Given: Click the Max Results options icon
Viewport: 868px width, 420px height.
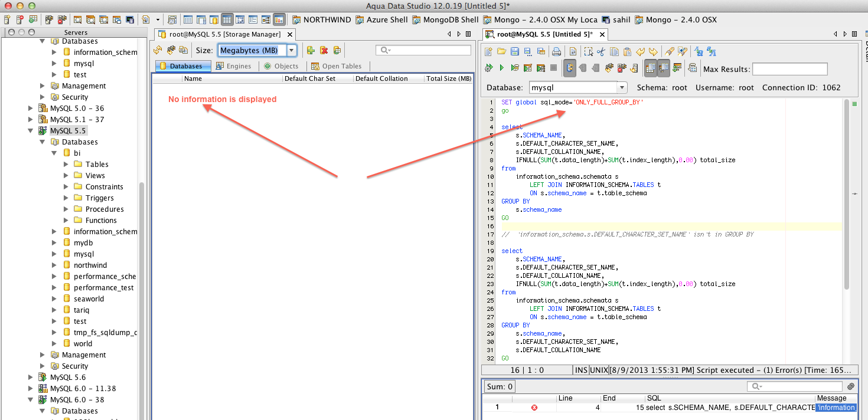Looking at the screenshot, I should pos(692,68).
